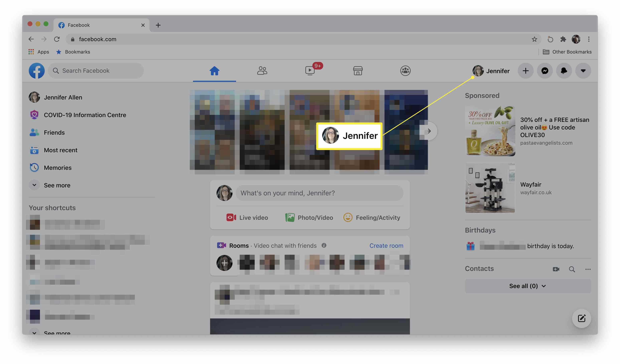Bookmark this page with star icon
The width and height of the screenshot is (620, 364).
534,39
